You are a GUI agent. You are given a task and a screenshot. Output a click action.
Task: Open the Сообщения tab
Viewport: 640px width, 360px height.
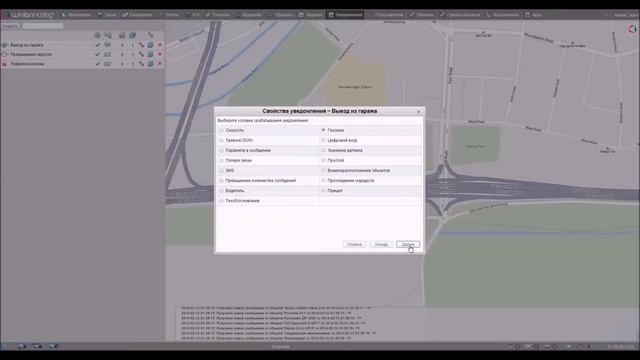click(137, 15)
